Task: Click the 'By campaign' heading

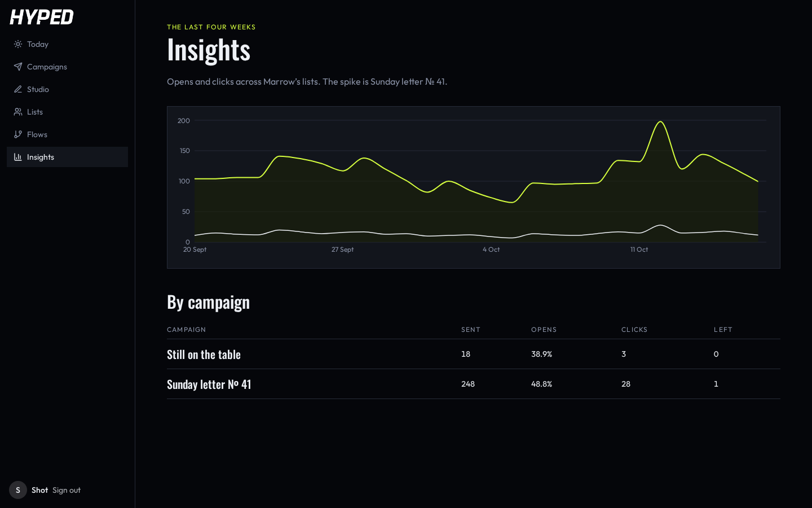Action: click(x=208, y=302)
